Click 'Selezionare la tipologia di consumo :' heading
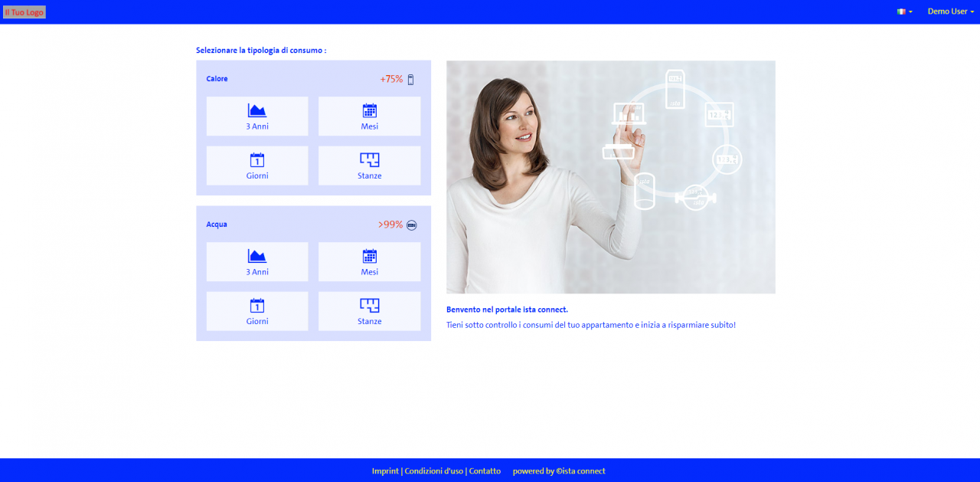 [x=261, y=51]
